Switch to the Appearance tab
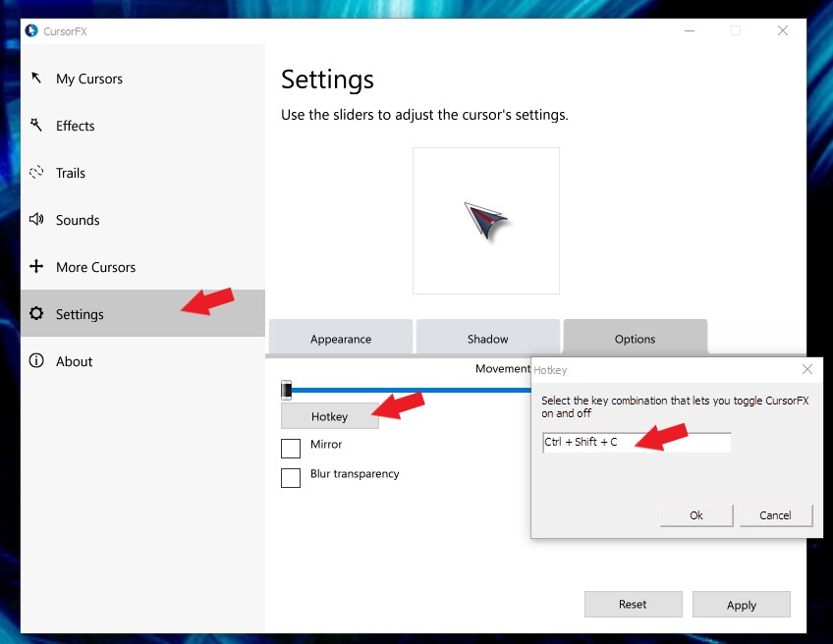Screen dimensions: 833x644 (x=340, y=338)
